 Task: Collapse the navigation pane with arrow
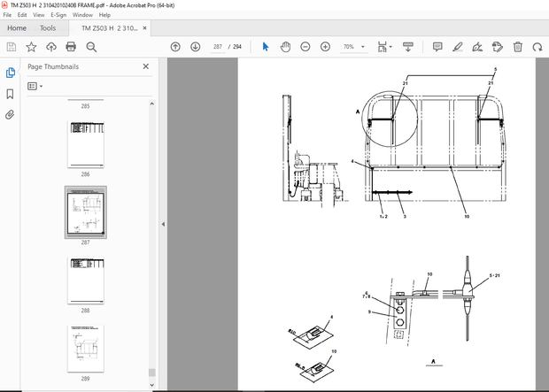(x=163, y=224)
